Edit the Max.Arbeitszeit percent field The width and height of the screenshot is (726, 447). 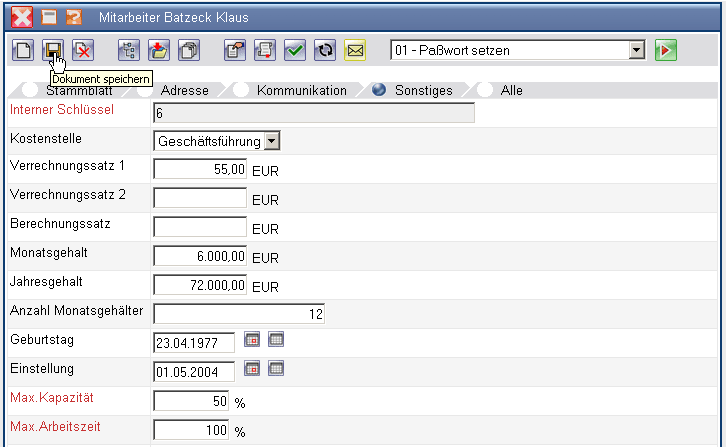pos(191,430)
